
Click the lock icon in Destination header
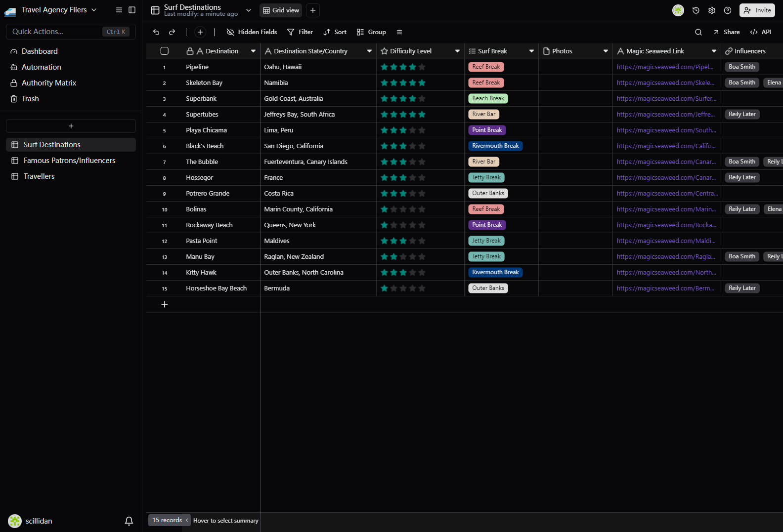(190, 51)
